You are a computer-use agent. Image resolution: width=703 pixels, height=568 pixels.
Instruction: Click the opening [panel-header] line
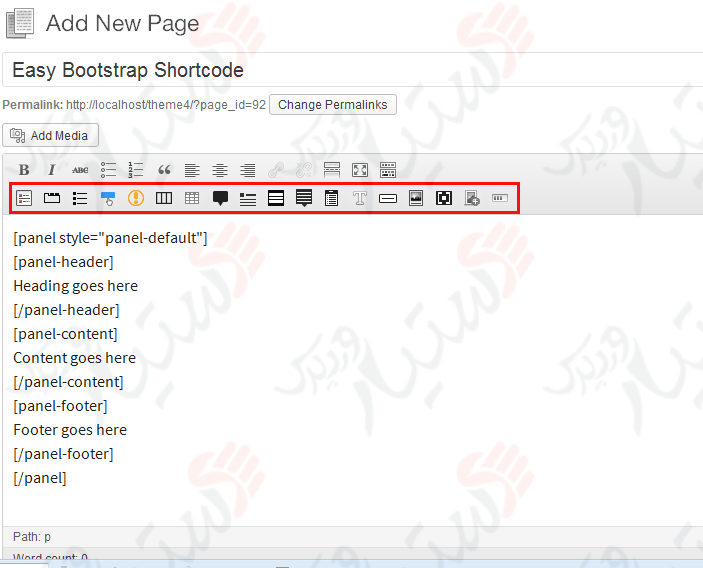pos(63,262)
